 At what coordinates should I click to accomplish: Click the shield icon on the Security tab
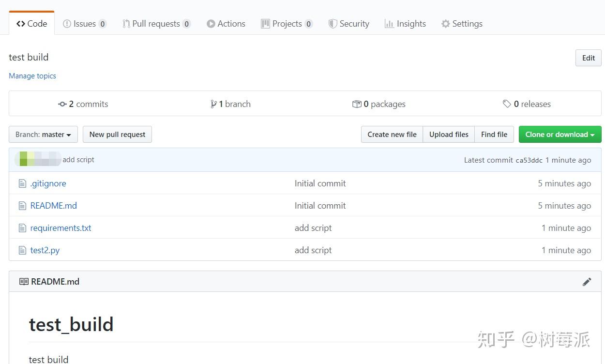point(333,23)
